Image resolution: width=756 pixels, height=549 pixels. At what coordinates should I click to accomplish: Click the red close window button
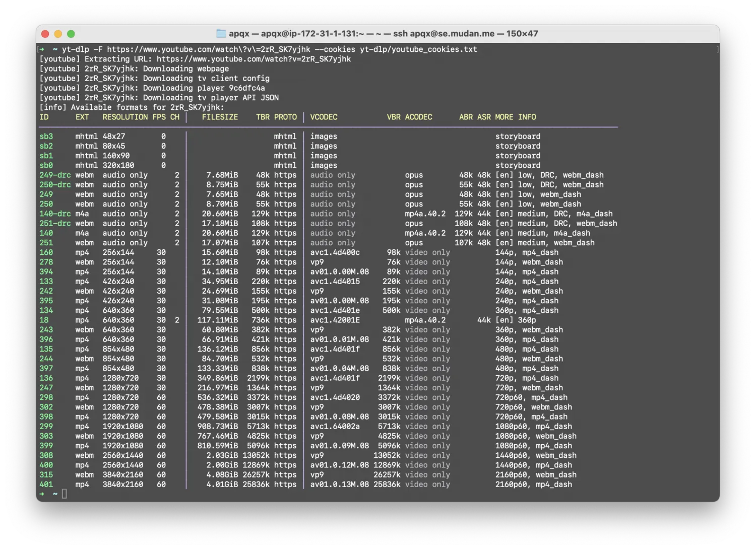[x=45, y=34]
